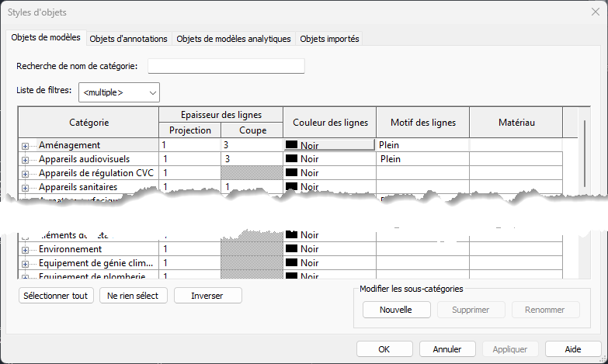Expand the Environnement category
Image resolution: width=608 pixels, height=364 pixels.
(25, 250)
